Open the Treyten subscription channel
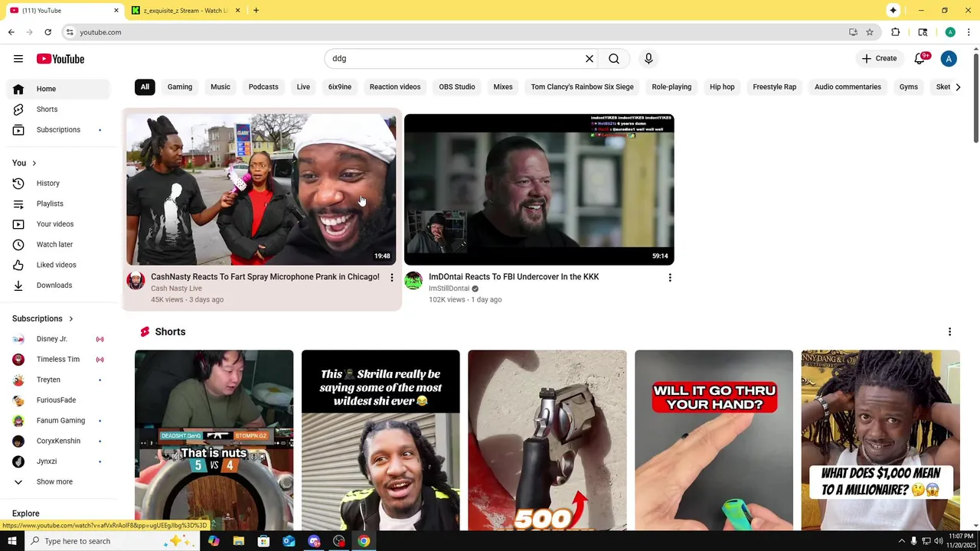The width and height of the screenshot is (980, 551). tap(60, 380)
